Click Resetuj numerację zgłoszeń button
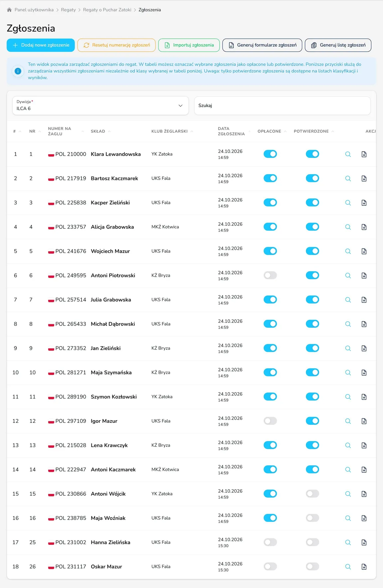Viewport: 383px width, 588px height. click(117, 45)
